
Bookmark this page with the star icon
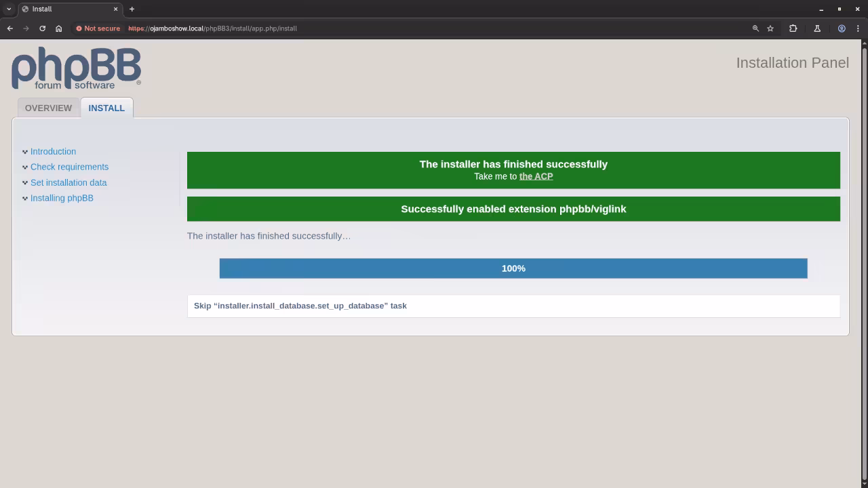click(x=770, y=28)
